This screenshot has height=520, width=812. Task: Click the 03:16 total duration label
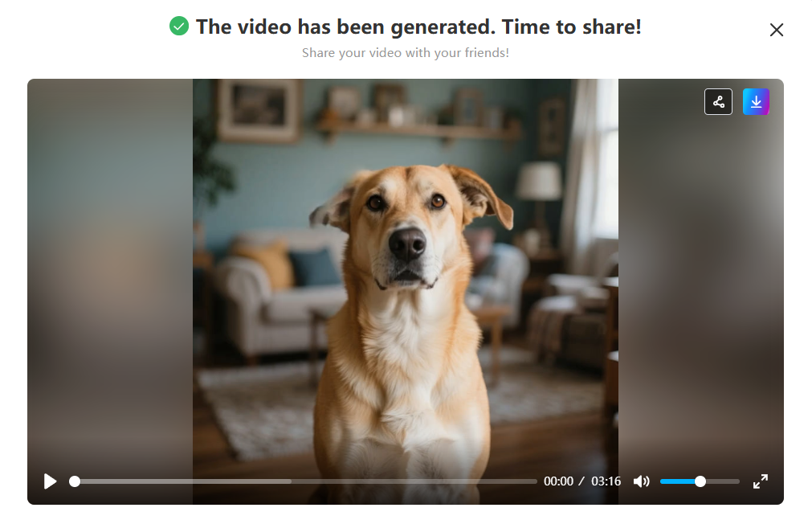pyautogui.click(x=606, y=481)
